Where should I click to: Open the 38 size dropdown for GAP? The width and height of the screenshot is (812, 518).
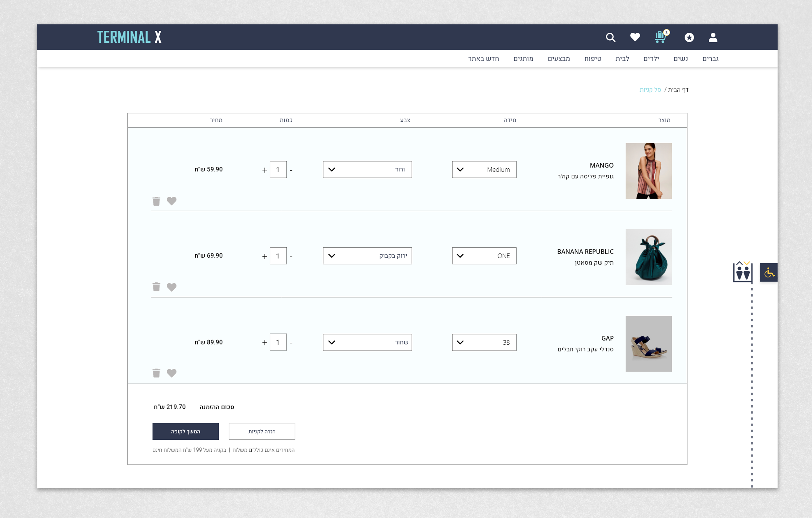tap(484, 342)
